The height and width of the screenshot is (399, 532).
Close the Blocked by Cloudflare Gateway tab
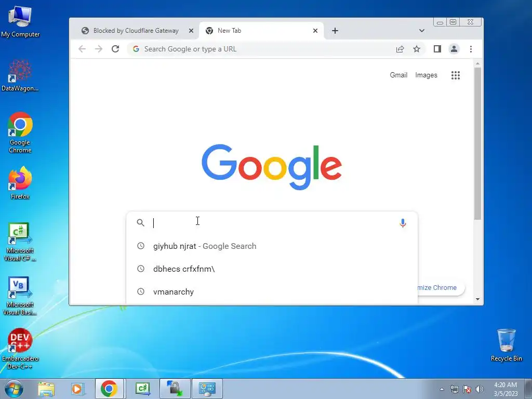click(x=191, y=31)
